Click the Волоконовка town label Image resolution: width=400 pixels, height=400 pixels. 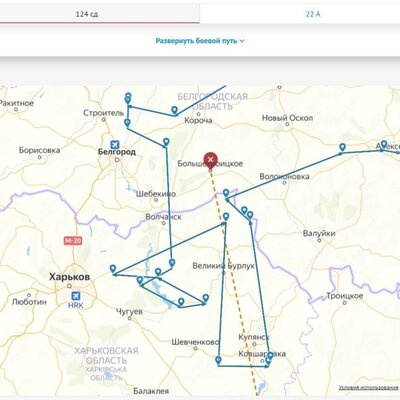pyautogui.click(x=284, y=176)
